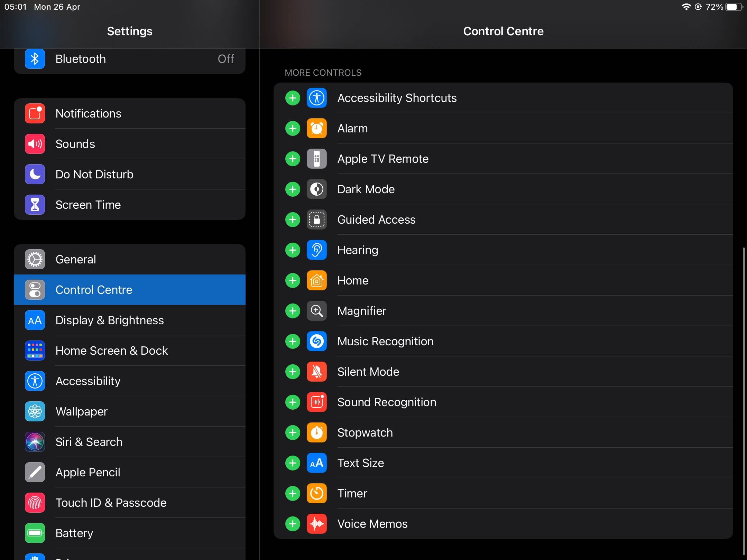Click the Accessibility Shortcuts add icon
This screenshot has width=747, height=560.
[293, 97]
